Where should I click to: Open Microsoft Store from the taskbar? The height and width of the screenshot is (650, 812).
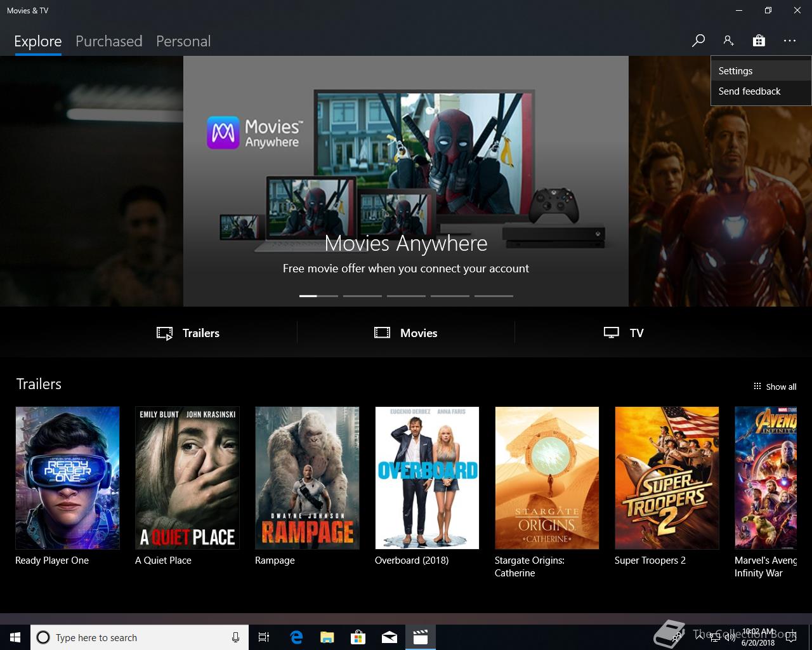358,637
